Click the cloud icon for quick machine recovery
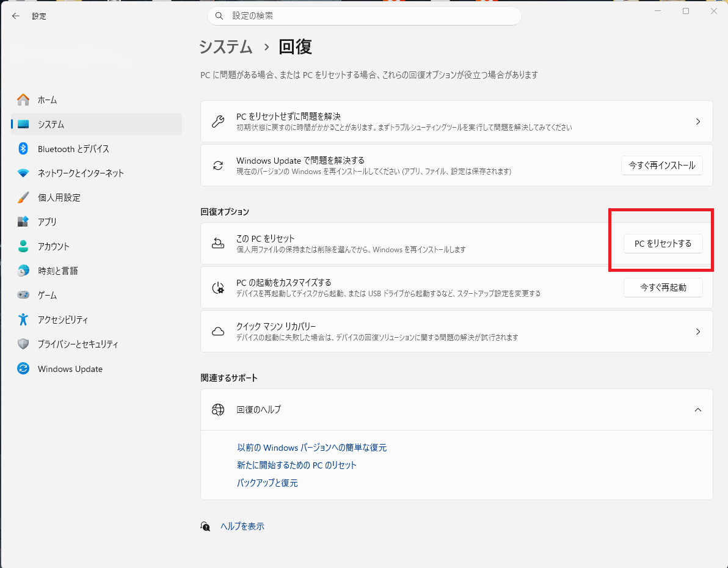 coord(218,331)
